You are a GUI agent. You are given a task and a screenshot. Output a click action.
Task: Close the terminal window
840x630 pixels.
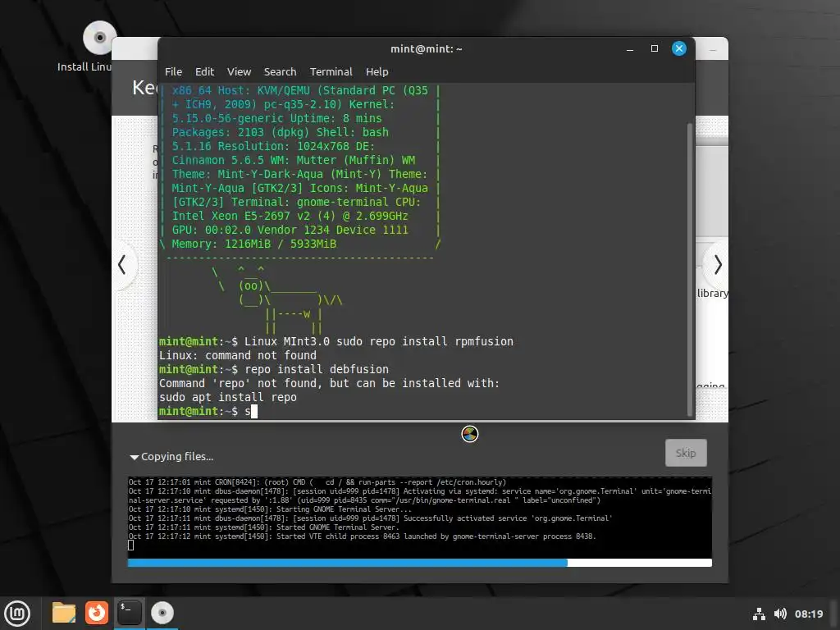click(x=678, y=48)
